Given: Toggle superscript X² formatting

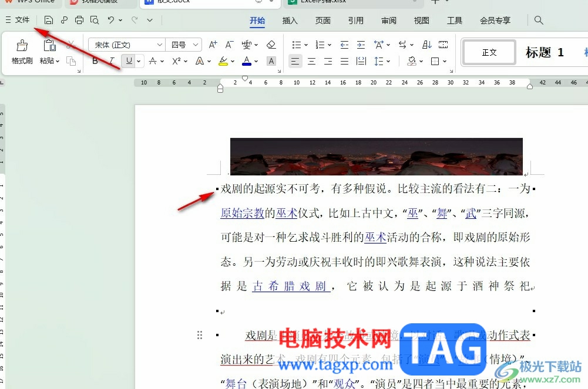Looking at the screenshot, I should tap(176, 61).
